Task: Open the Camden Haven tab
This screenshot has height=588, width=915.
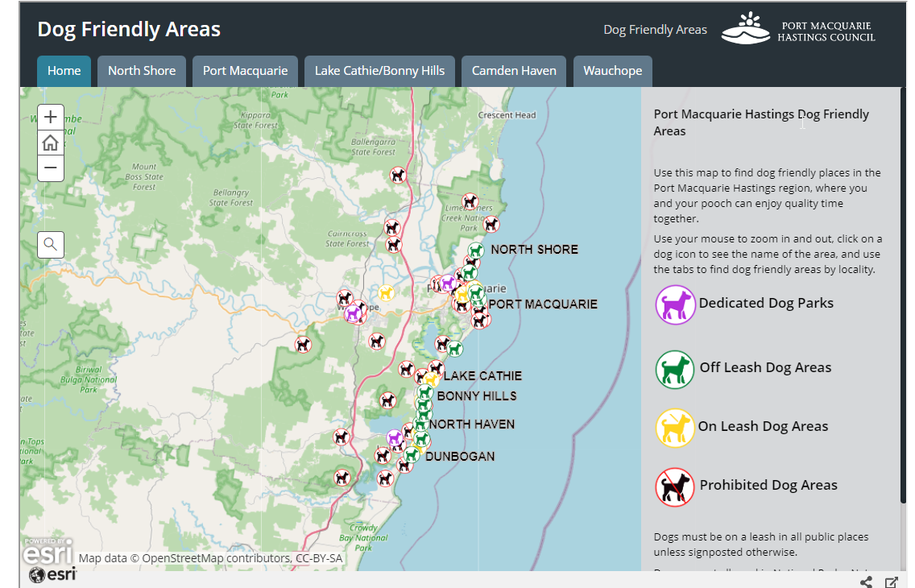Action: tap(514, 71)
